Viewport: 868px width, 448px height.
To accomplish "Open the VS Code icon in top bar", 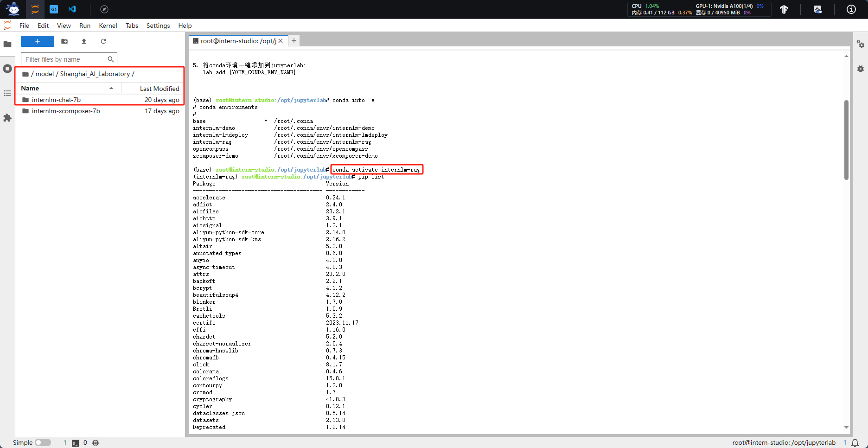I will tap(72, 9).
